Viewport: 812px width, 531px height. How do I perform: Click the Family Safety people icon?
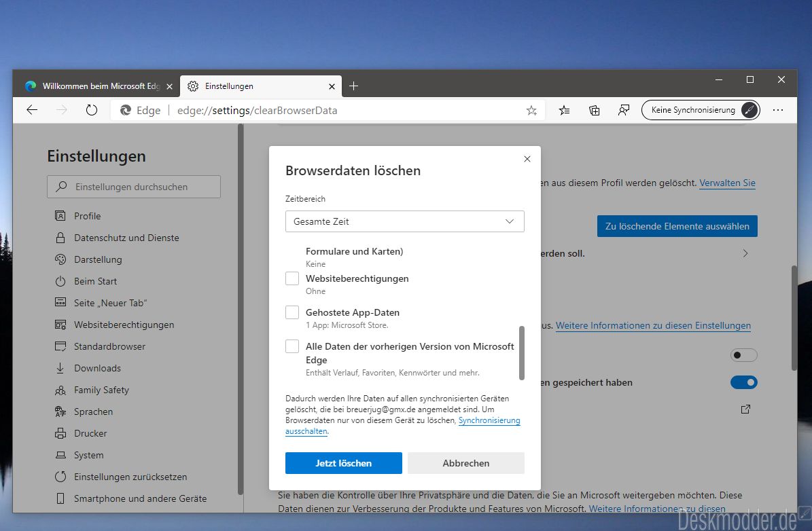coord(60,390)
